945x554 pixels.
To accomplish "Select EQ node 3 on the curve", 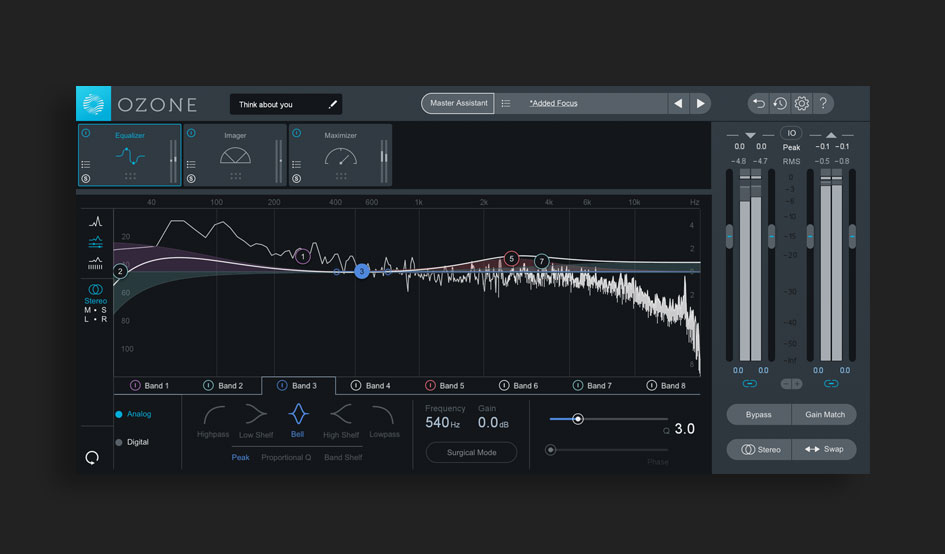I will (x=362, y=271).
